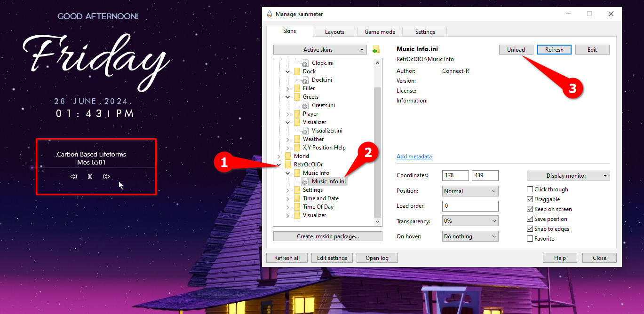Click the Y coordinate field showing 439
The width and height of the screenshot is (644, 314).
(x=485, y=175)
